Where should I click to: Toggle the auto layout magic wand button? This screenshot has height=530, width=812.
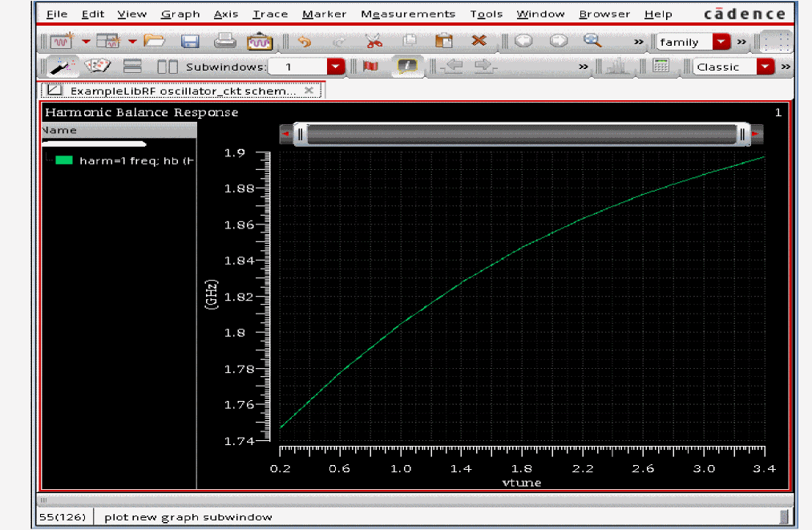(61, 67)
